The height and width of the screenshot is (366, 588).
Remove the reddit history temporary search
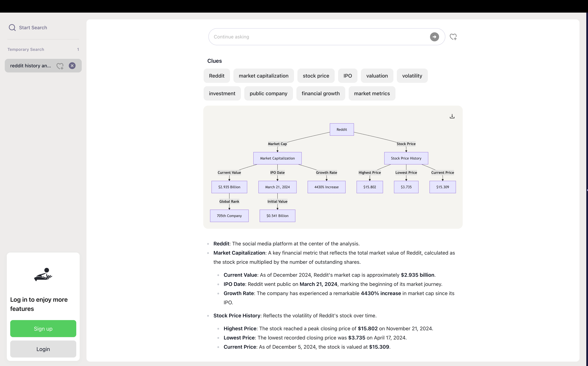click(72, 66)
